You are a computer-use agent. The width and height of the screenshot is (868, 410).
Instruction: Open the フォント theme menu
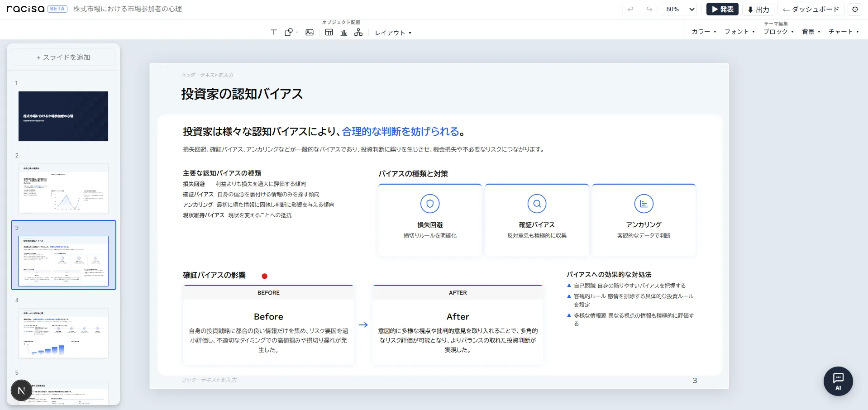[x=739, y=31]
